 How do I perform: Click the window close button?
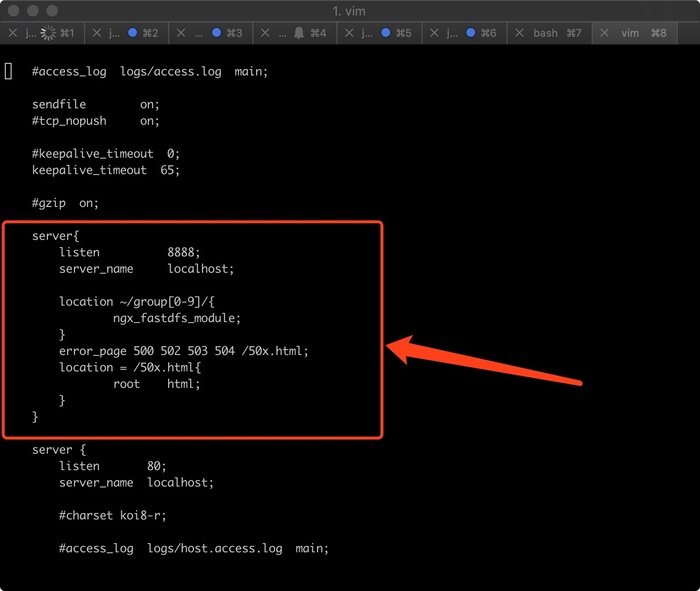click(13, 11)
